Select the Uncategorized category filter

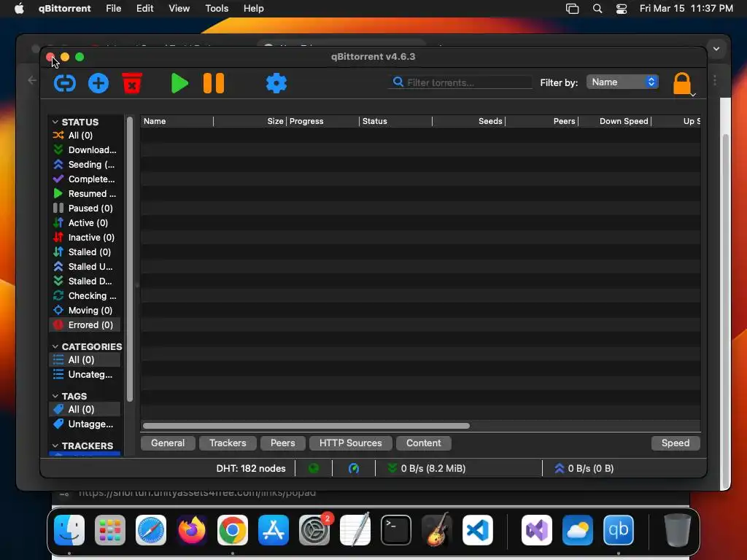pos(85,374)
